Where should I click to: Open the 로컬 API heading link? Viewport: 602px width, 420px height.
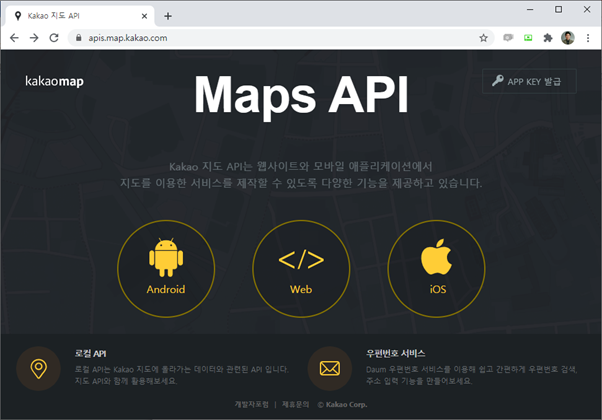[x=91, y=354]
